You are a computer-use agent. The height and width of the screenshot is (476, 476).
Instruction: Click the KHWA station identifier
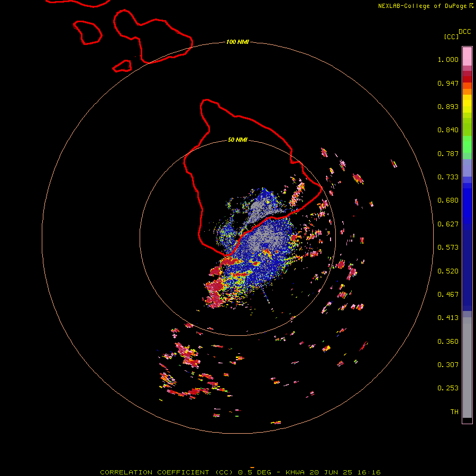[x=295, y=472]
